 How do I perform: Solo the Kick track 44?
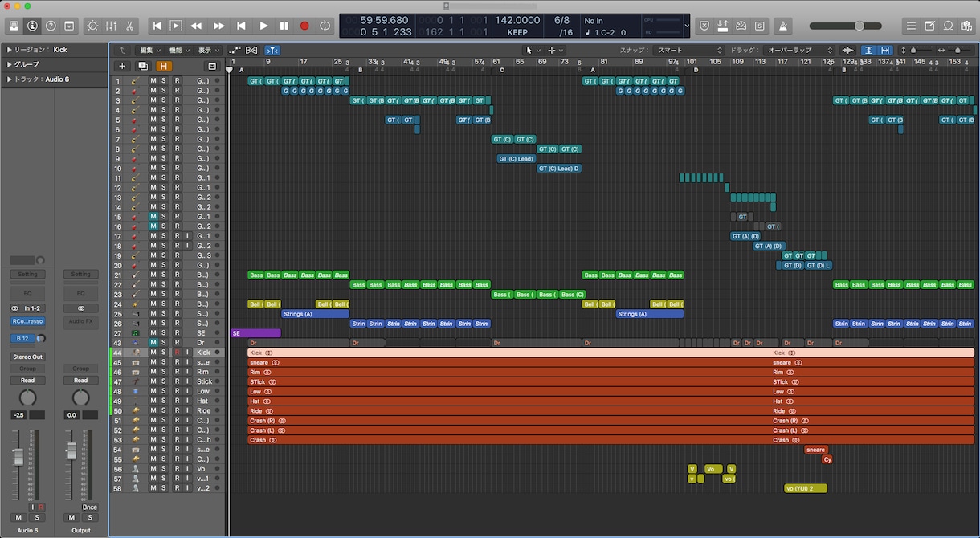[164, 353]
